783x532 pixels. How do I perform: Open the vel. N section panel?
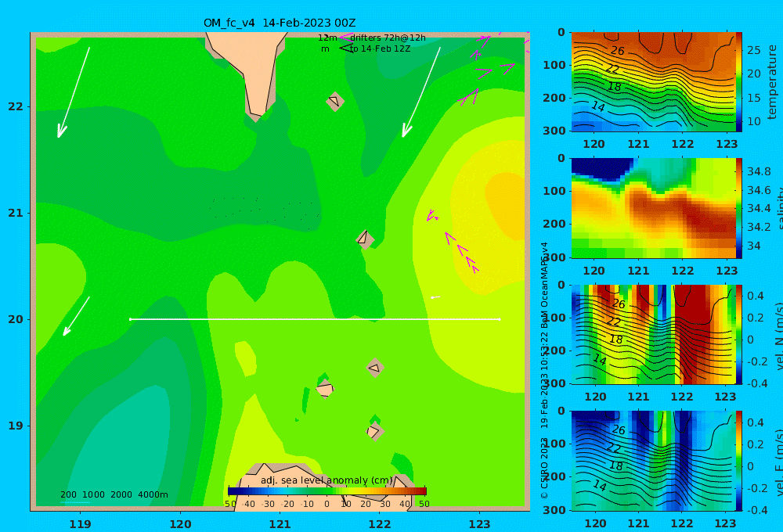tap(653, 334)
